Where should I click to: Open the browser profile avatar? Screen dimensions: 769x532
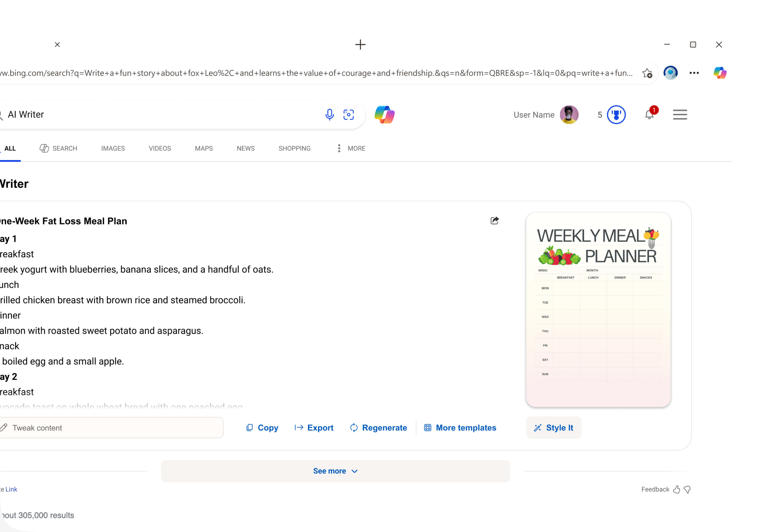tap(670, 73)
